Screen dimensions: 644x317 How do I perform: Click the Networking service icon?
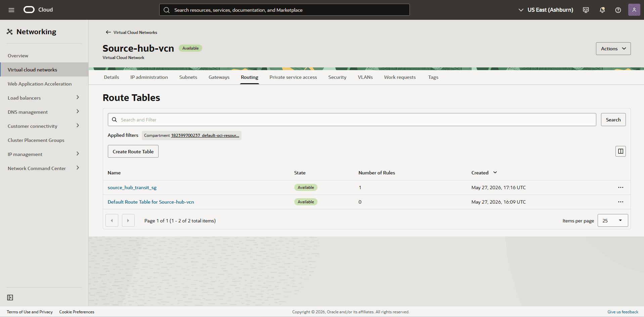click(10, 32)
